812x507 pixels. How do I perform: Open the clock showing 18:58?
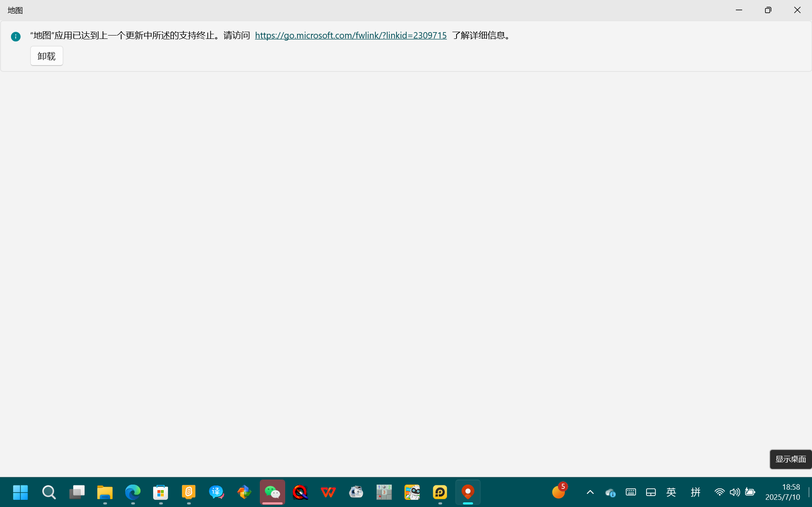[x=782, y=492]
